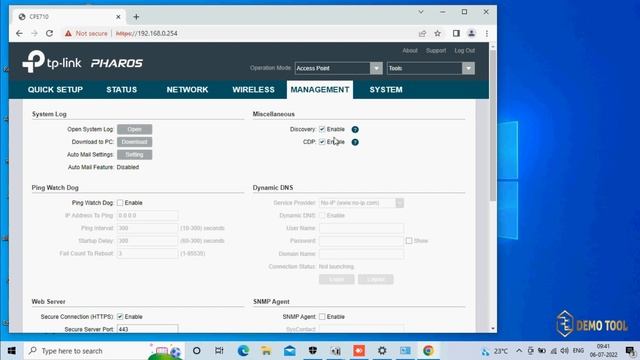Click the browser forward arrow

[34, 33]
